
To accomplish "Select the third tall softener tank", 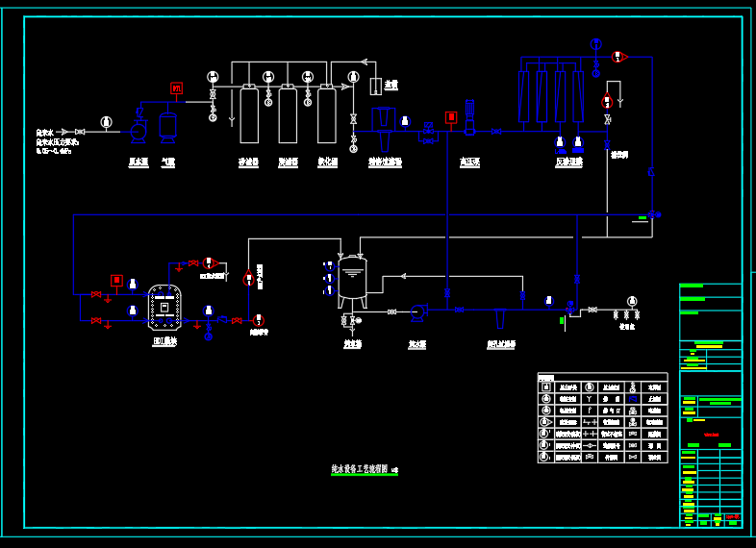I will 327,115.
